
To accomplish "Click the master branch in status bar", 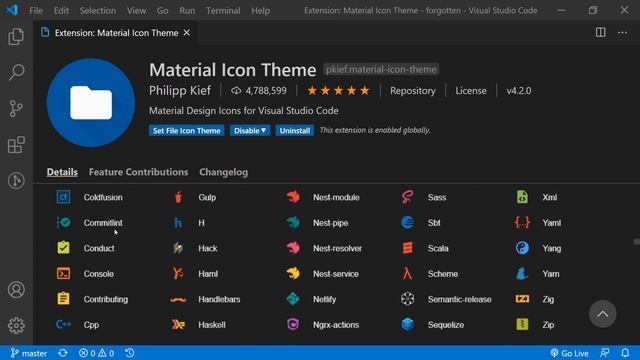I will (29, 353).
